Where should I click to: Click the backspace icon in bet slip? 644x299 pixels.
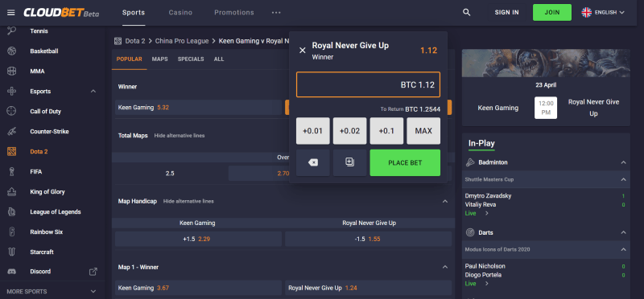(x=312, y=163)
